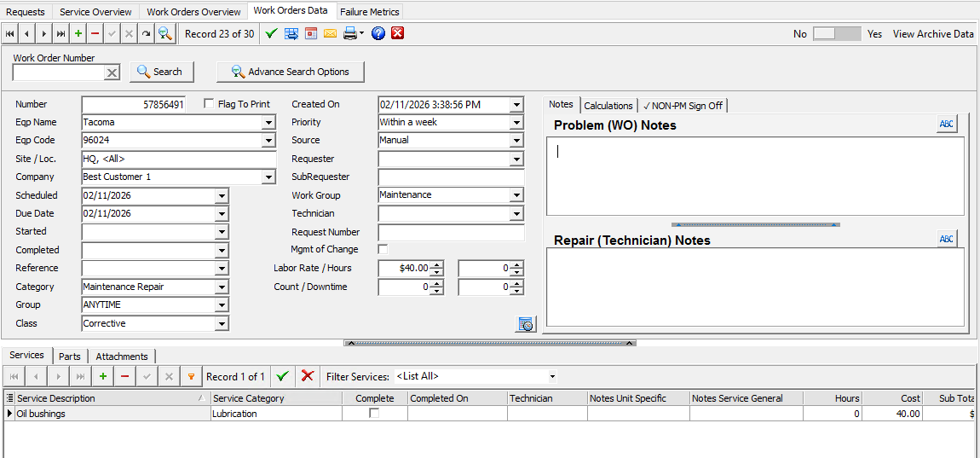Click the Search button
Image resolution: width=980 pixels, height=458 pixels.
pyautogui.click(x=162, y=72)
